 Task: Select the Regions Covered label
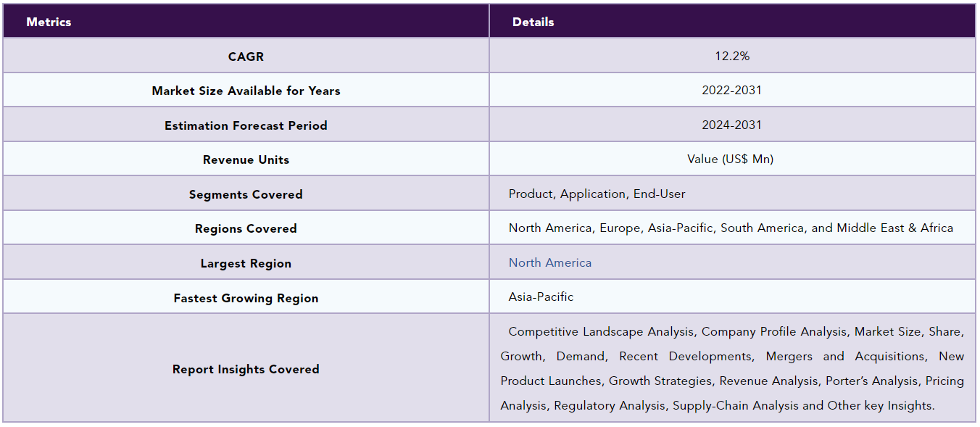(246, 229)
